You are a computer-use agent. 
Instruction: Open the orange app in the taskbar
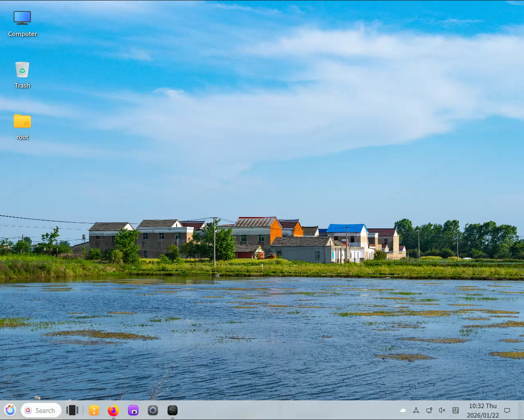[94, 410]
